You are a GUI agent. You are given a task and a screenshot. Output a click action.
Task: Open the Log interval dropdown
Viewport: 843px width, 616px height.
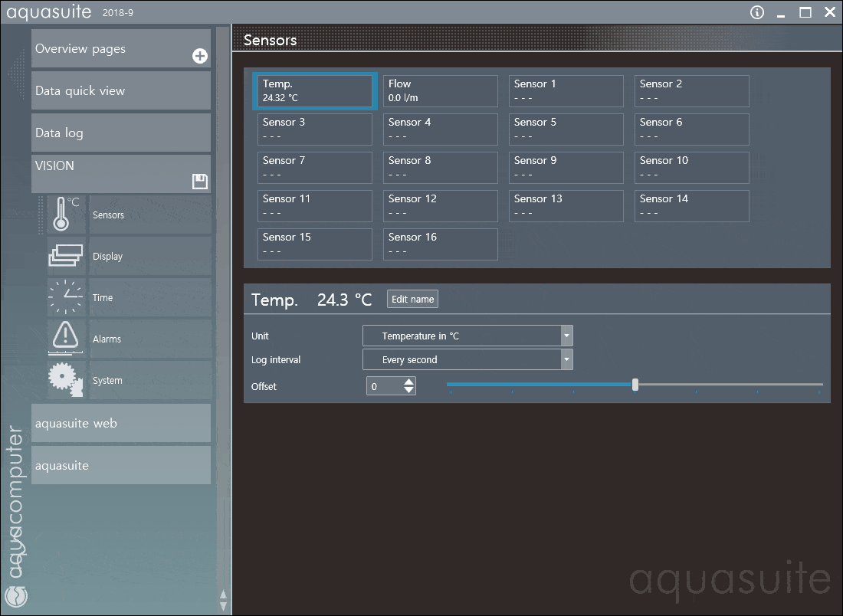click(467, 359)
